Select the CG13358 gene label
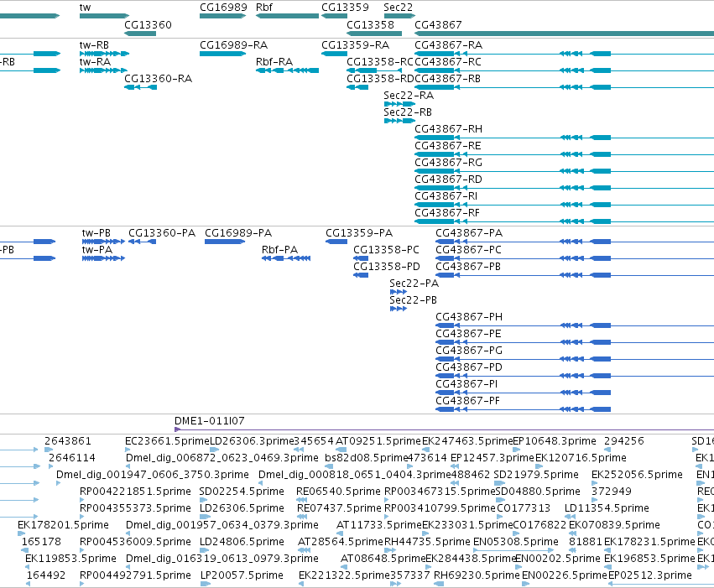This screenshot has width=714, height=588. click(370, 25)
